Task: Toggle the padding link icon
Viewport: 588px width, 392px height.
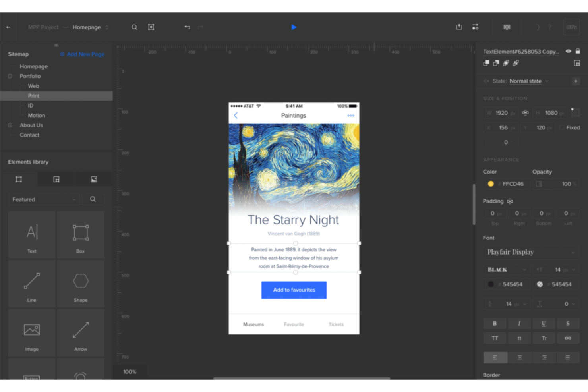Action: tap(510, 201)
